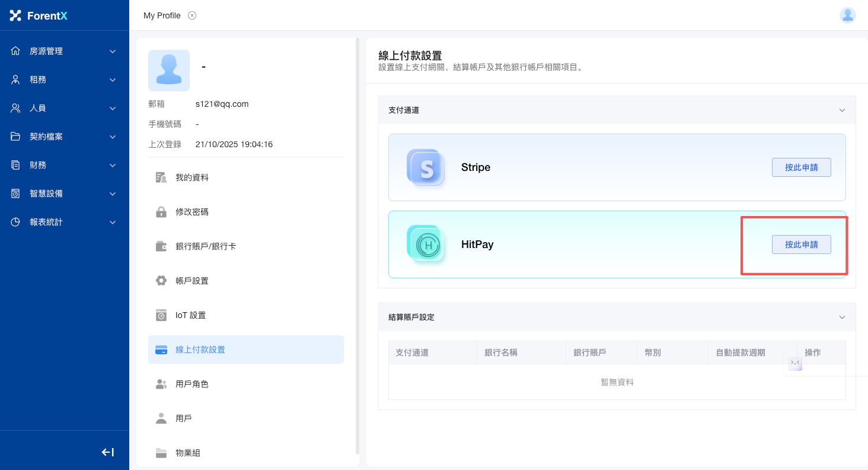
Task: Select 銀行賬戶/銀行卡 menu item
Action: point(205,246)
